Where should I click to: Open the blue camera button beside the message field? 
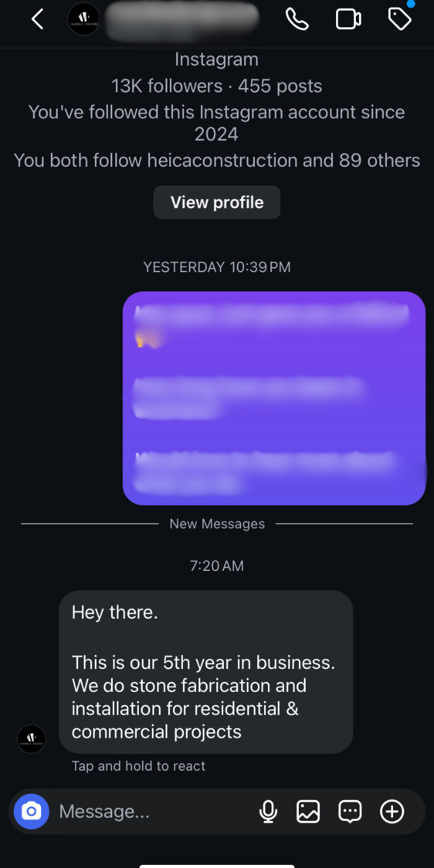tap(31, 811)
